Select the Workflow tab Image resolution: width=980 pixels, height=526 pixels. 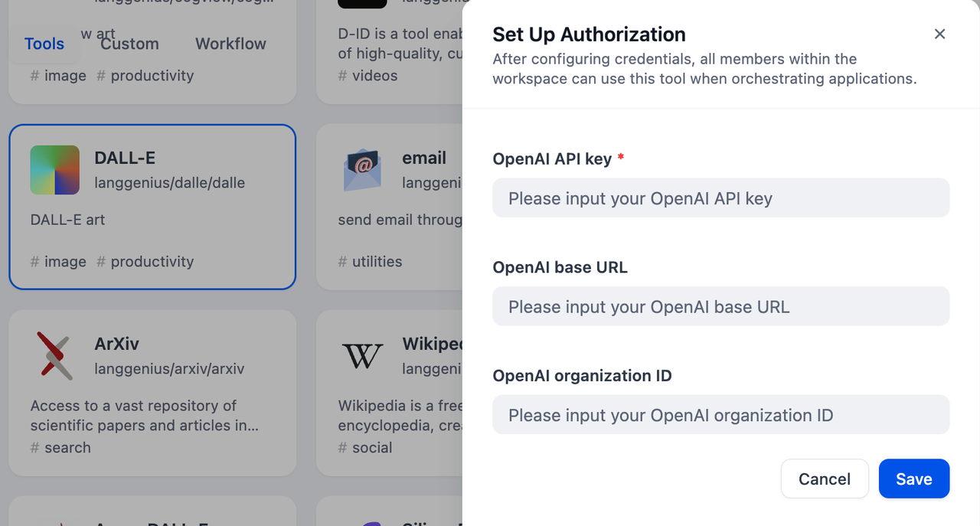[230, 44]
